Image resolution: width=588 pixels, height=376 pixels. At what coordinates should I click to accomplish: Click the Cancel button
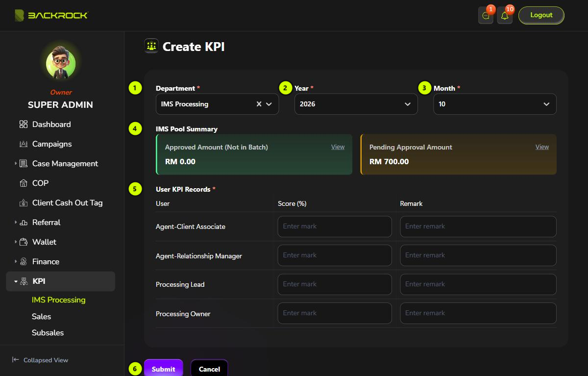point(209,369)
